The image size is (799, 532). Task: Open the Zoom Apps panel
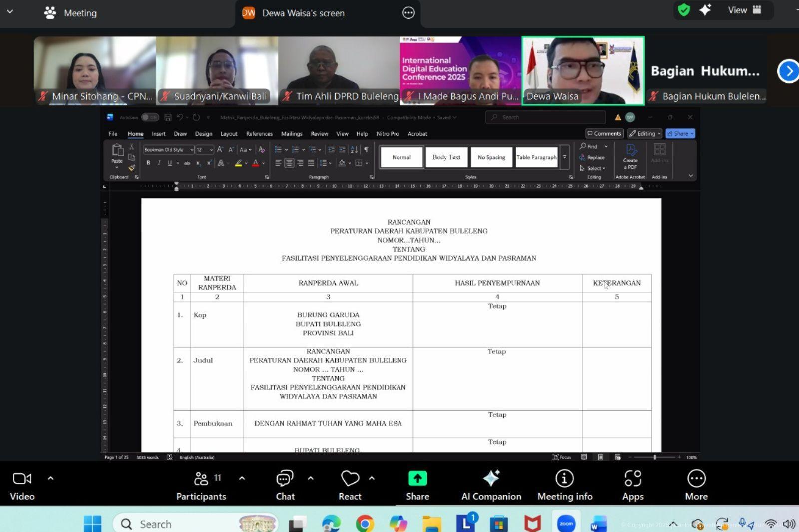tap(632, 479)
